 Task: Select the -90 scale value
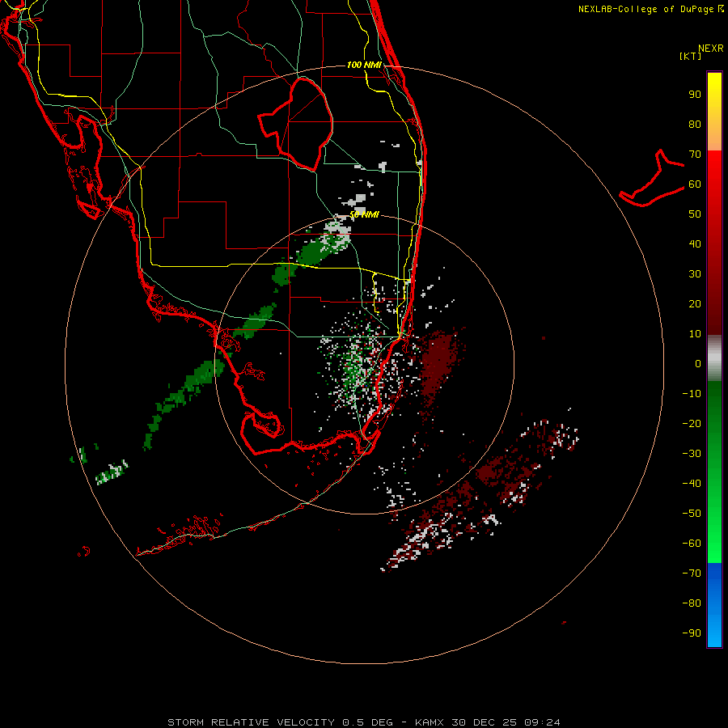coord(692,633)
